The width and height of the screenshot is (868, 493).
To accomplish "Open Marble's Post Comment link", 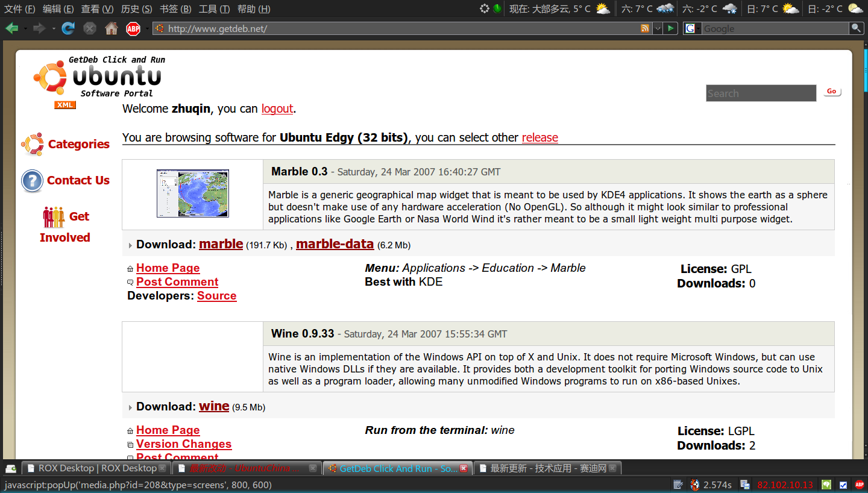I will click(177, 282).
